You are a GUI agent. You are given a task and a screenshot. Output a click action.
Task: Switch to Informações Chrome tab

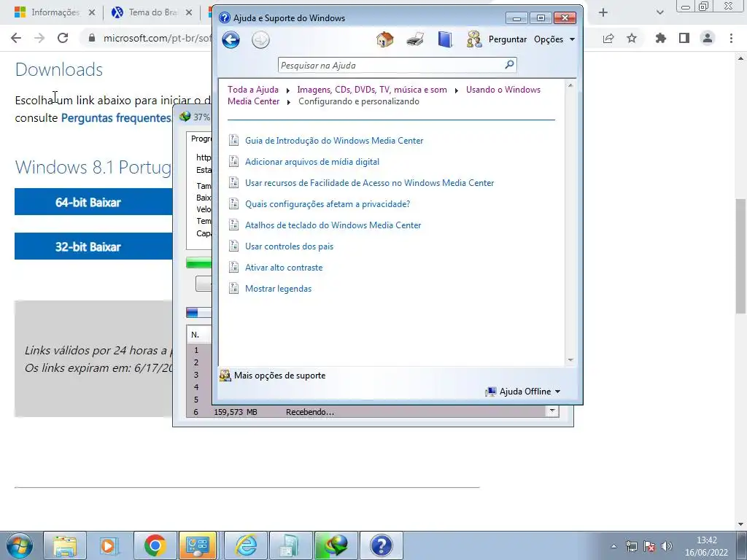(54, 12)
